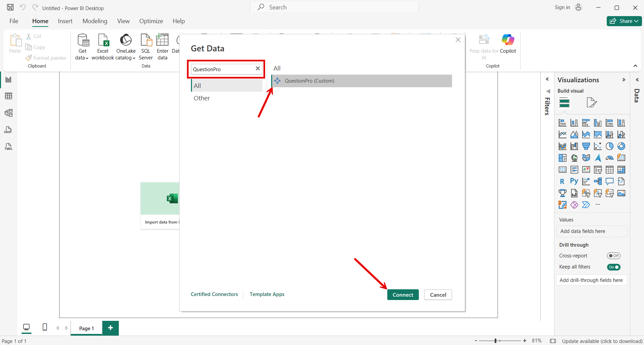Switch to Table view in left sidebar

(x=8, y=96)
